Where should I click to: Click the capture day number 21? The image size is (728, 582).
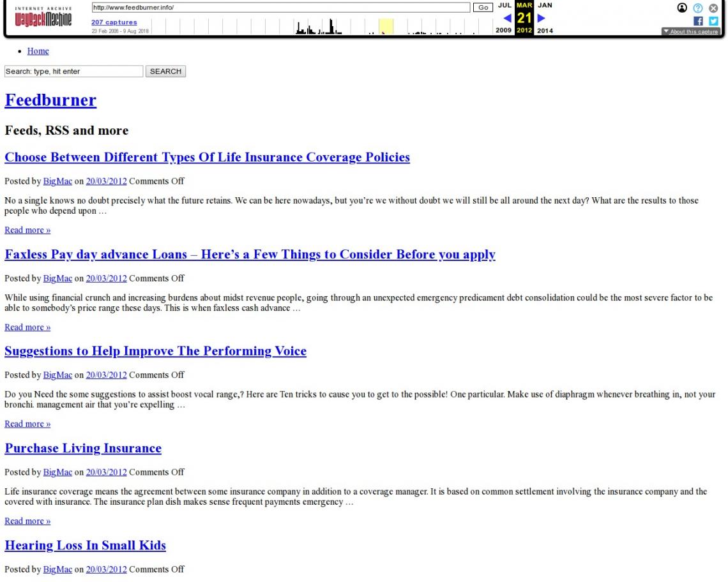point(524,18)
